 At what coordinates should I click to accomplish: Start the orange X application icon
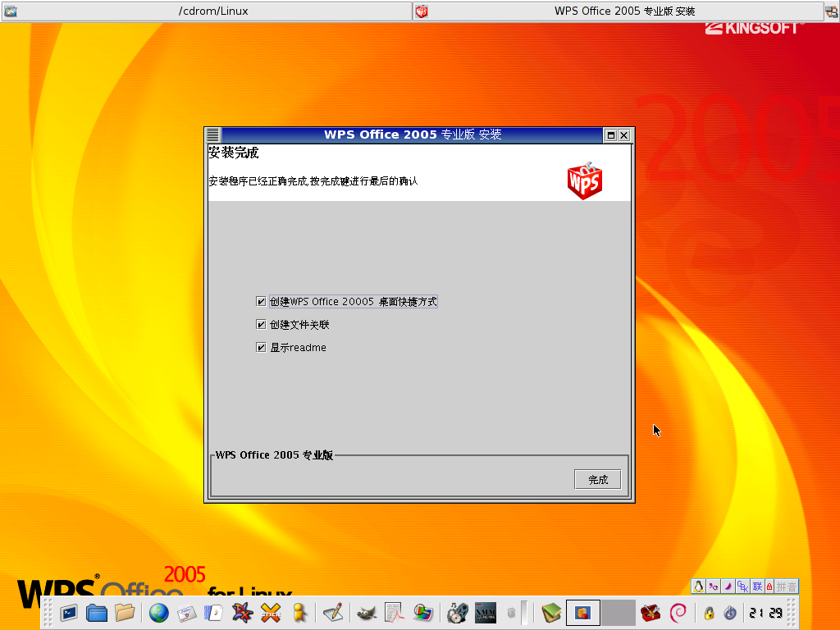point(271,613)
